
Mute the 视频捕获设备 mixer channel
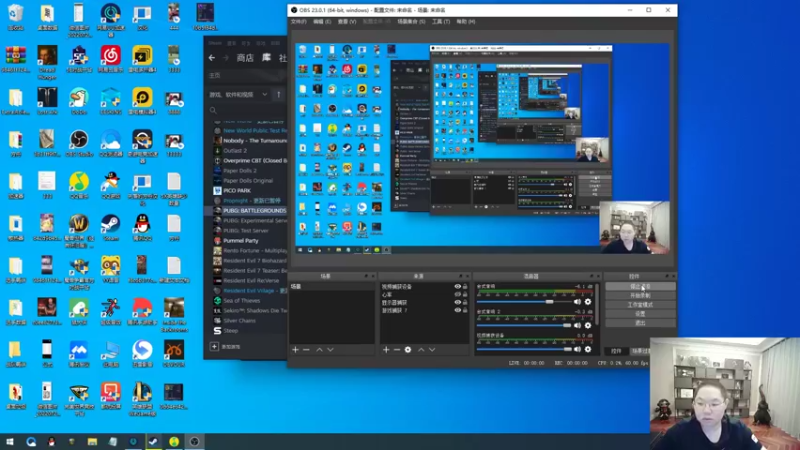[x=578, y=349]
